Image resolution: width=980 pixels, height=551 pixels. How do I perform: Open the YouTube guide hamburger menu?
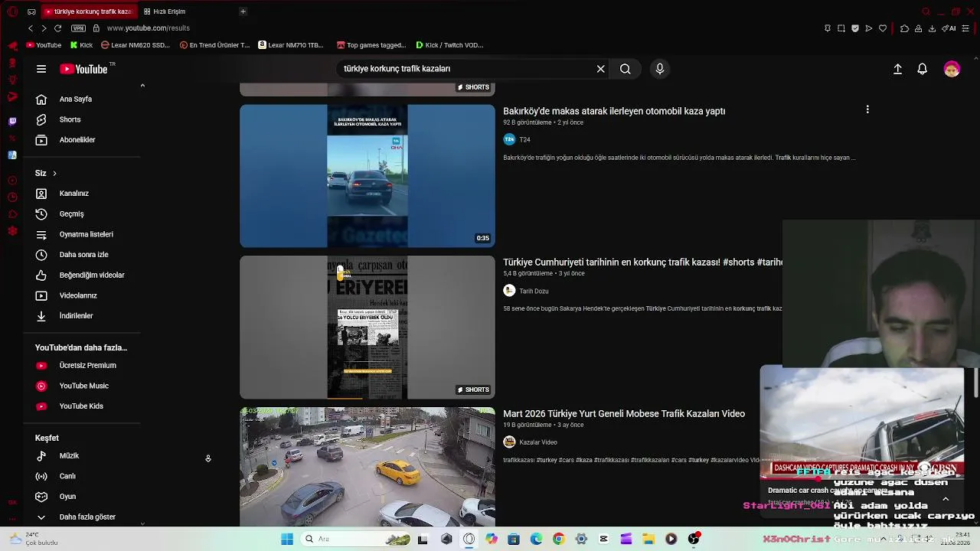click(x=41, y=69)
